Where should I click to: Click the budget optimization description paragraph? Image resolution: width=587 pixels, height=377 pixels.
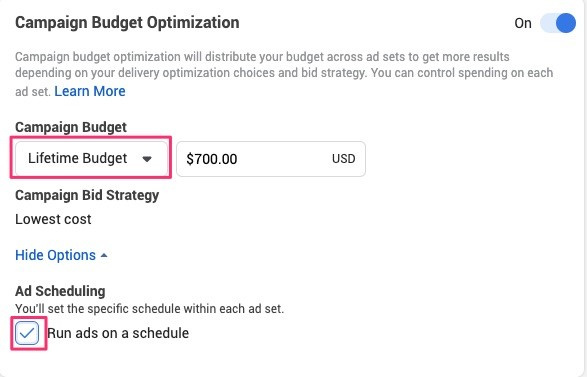(x=284, y=73)
